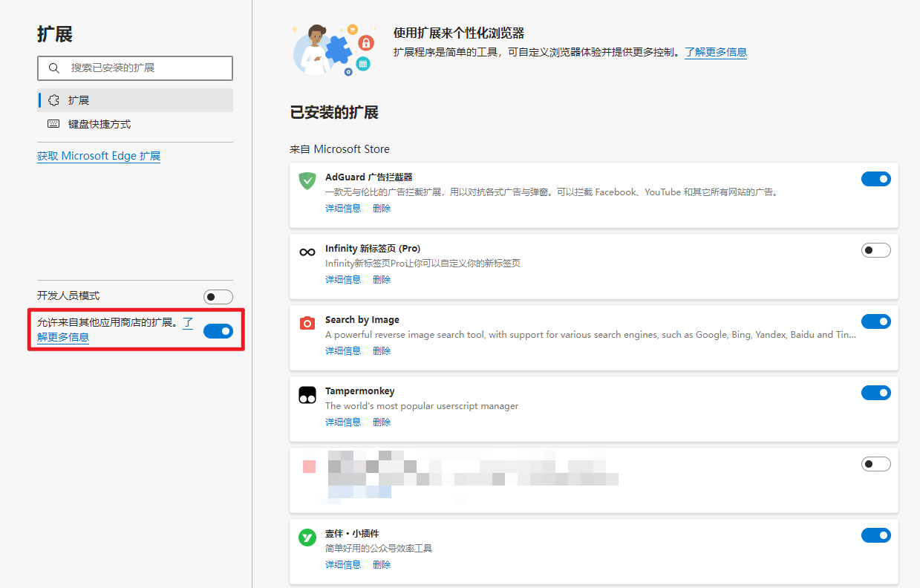
Task: Disable the AdGuard 广告拦截器 extension toggle
Action: coord(876,178)
